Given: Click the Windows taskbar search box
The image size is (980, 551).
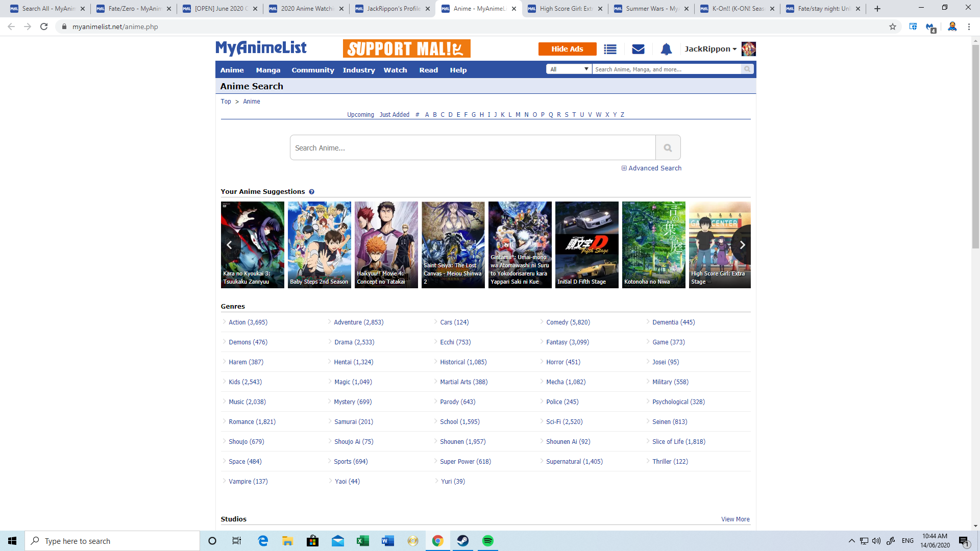Looking at the screenshot, I should (112, 541).
